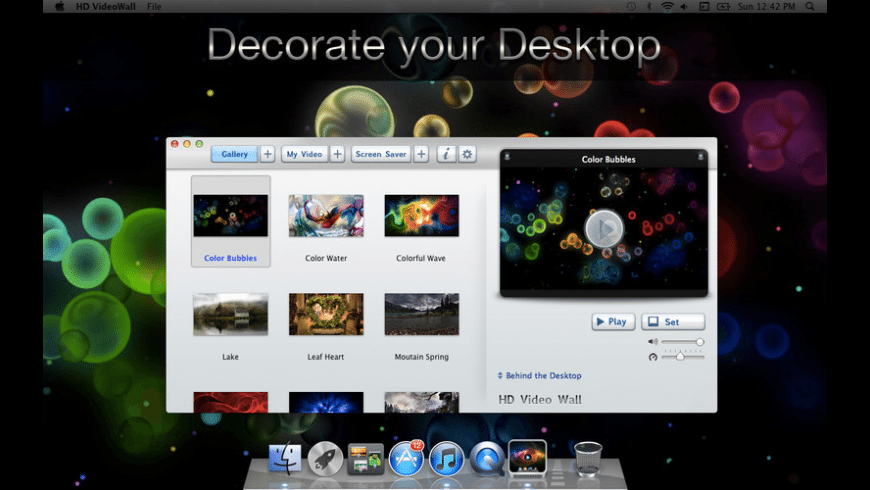
Task: Open the photo collage app in Dock
Action: [x=366, y=459]
